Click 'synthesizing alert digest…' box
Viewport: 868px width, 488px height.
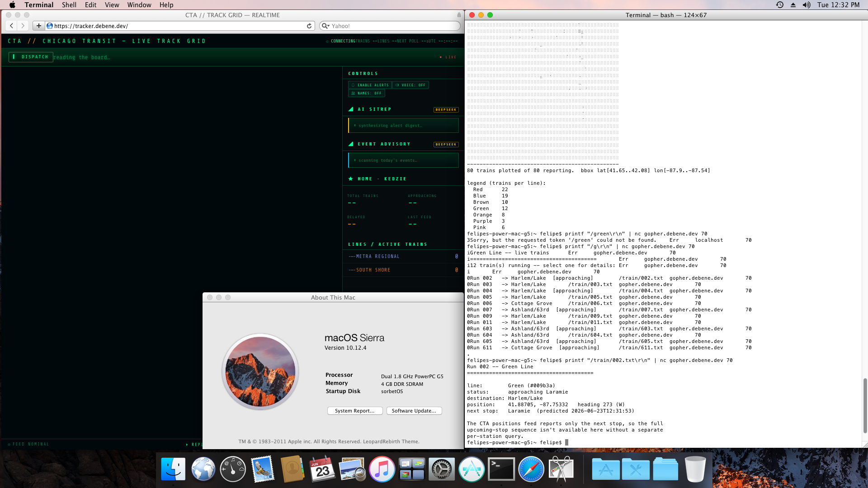pyautogui.click(x=403, y=125)
